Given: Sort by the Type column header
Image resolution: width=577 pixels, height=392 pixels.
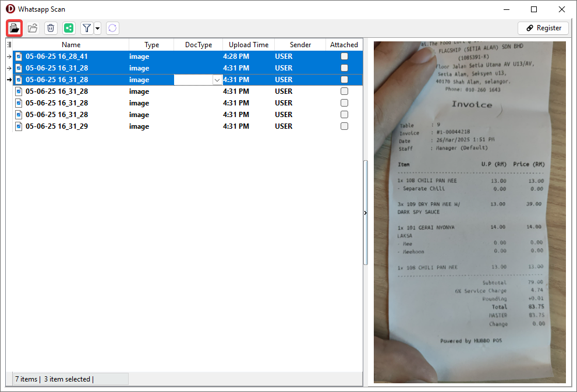Looking at the screenshot, I should click(x=151, y=44).
